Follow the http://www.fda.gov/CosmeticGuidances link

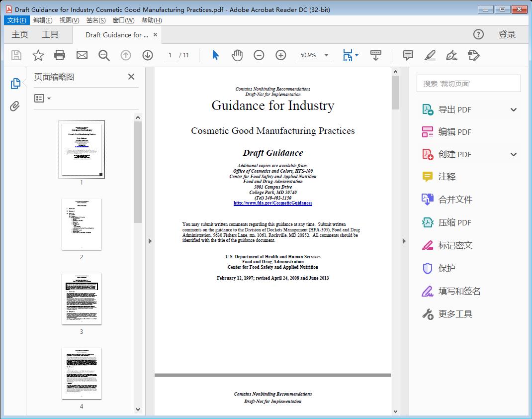pyautogui.click(x=272, y=203)
